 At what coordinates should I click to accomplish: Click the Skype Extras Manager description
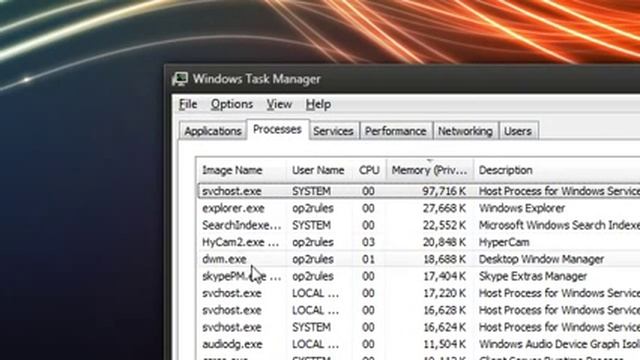533,276
